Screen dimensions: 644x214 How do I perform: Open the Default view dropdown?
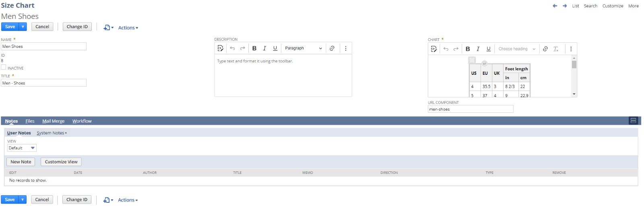[22, 148]
